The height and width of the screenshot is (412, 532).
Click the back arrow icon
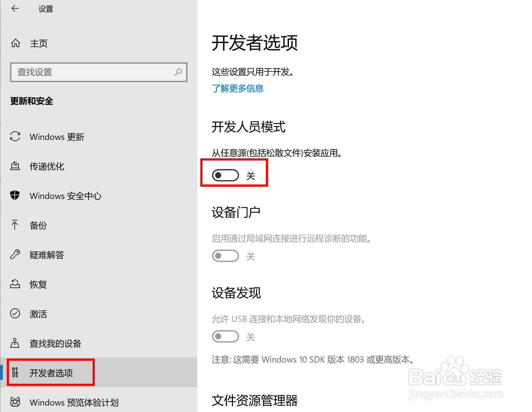15,9
